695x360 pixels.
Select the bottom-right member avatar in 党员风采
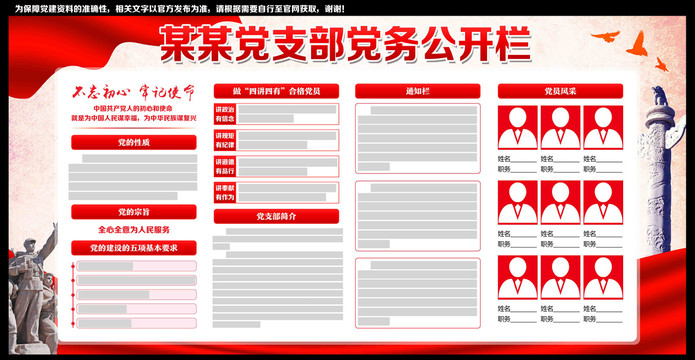coord(603,277)
